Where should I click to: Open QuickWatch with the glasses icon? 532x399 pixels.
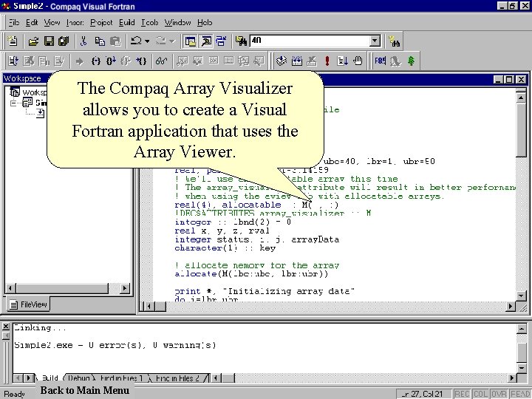point(162,61)
